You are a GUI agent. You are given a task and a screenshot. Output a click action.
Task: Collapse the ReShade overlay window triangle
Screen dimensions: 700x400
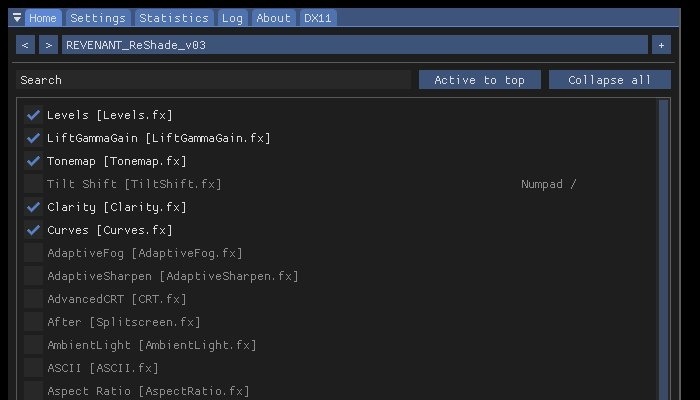click(17, 18)
